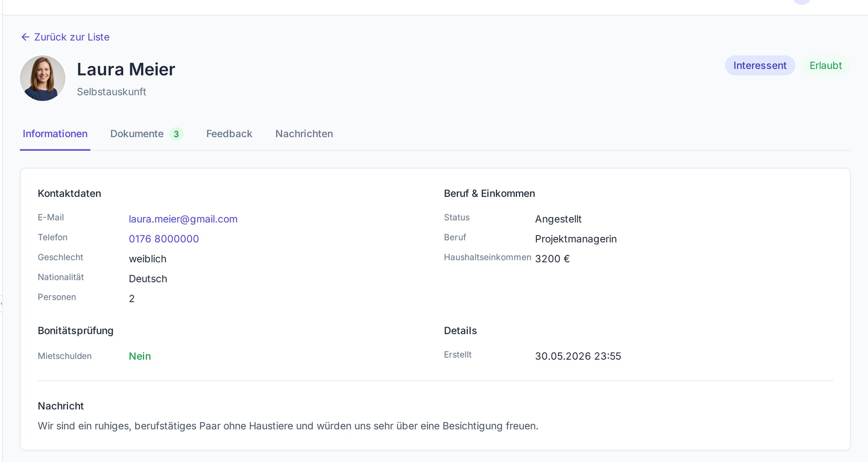Select the Informationen tab
The height and width of the screenshot is (462, 868).
55,134
